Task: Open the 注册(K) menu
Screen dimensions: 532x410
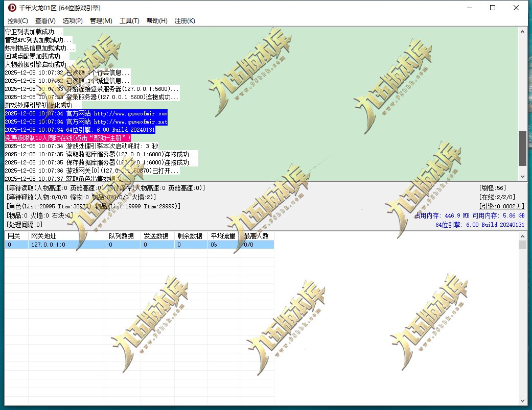Action: (184, 20)
